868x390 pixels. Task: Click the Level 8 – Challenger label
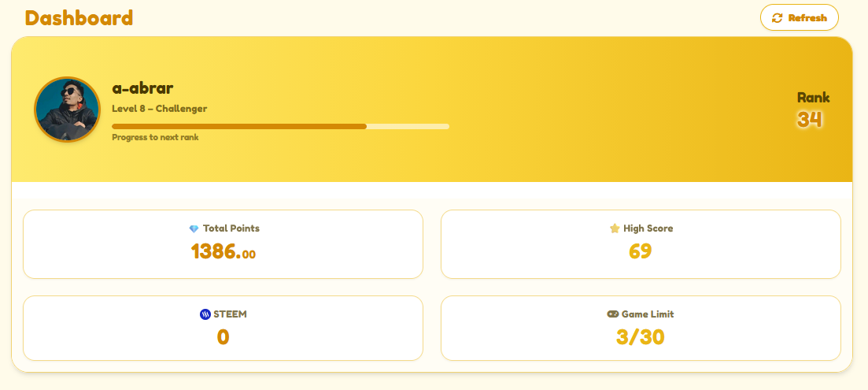point(160,109)
